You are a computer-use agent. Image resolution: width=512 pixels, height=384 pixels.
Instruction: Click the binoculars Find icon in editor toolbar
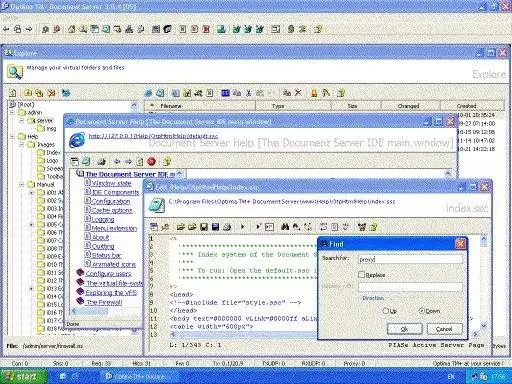point(285,227)
